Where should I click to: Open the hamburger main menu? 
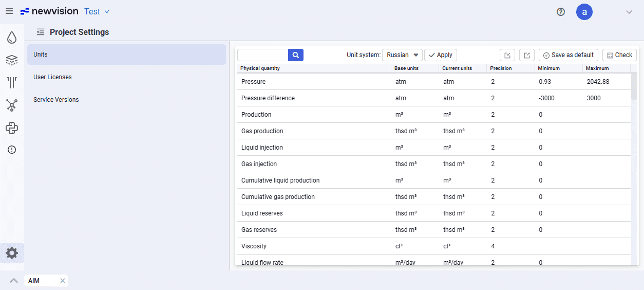(x=9, y=11)
